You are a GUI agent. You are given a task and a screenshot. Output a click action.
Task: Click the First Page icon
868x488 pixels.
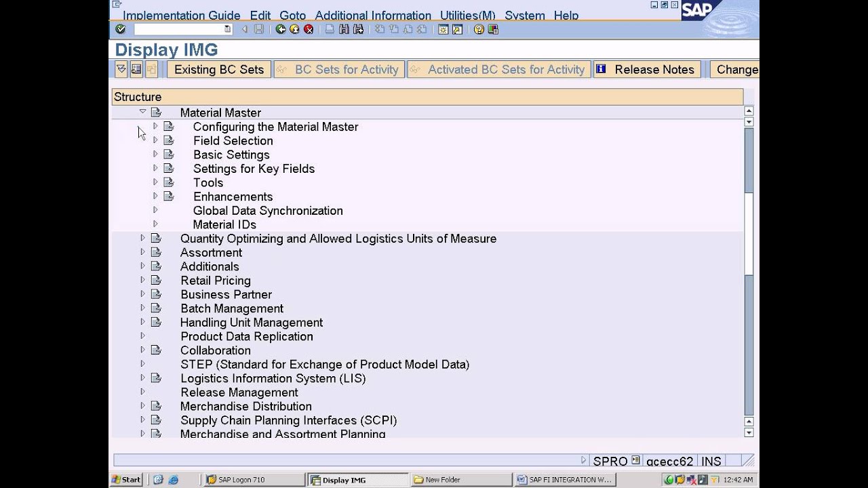[380, 29]
